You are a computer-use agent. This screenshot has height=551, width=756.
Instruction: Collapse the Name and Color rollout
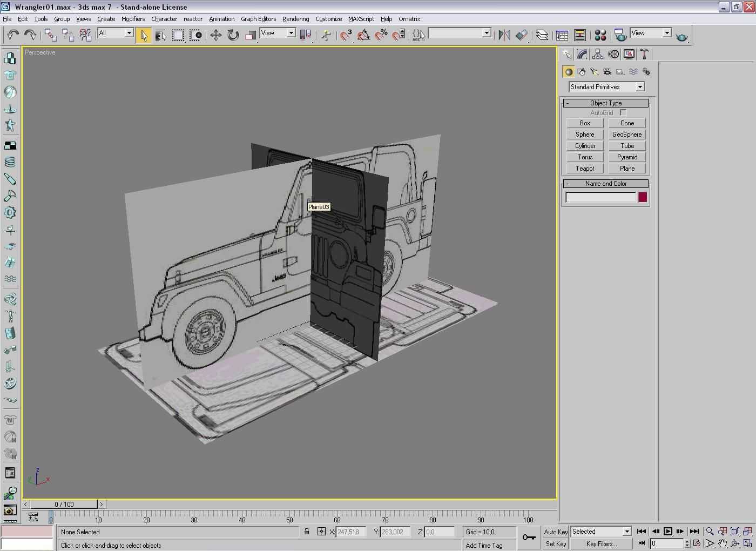point(605,184)
